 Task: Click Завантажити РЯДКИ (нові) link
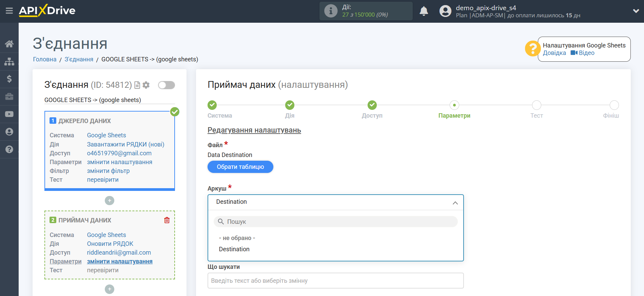click(x=125, y=144)
